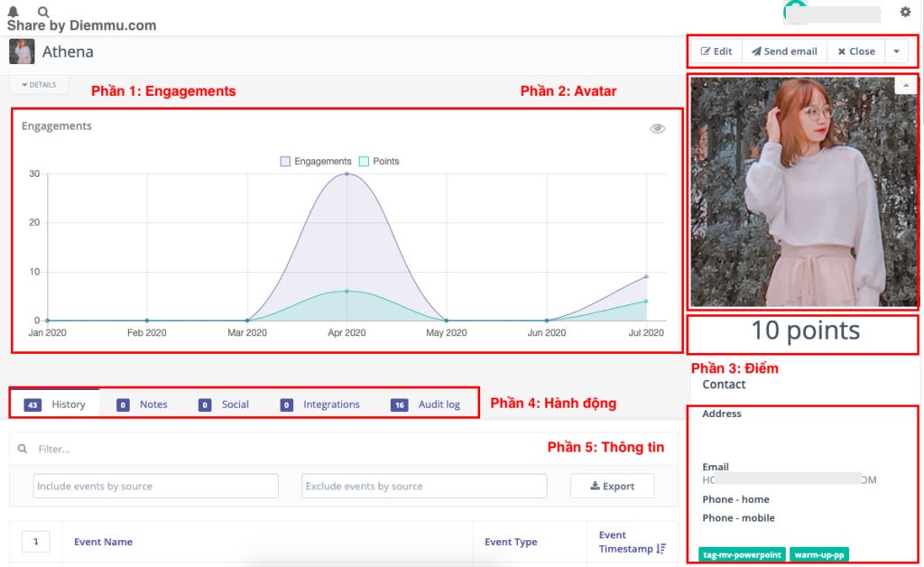Open the Audit log tab

coord(425,404)
